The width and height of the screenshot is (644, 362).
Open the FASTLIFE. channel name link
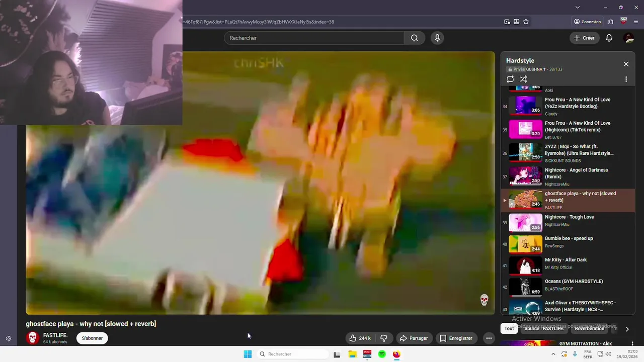[x=55, y=335]
